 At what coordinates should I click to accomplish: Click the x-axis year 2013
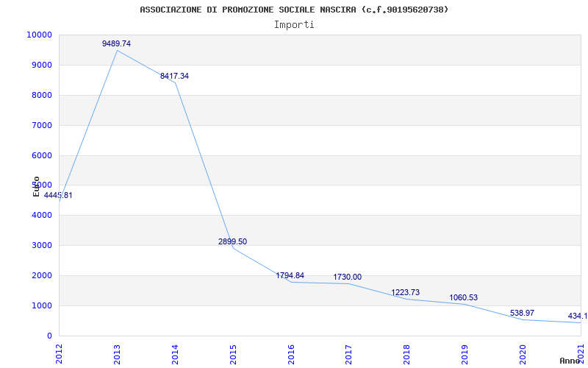click(117, 354)
